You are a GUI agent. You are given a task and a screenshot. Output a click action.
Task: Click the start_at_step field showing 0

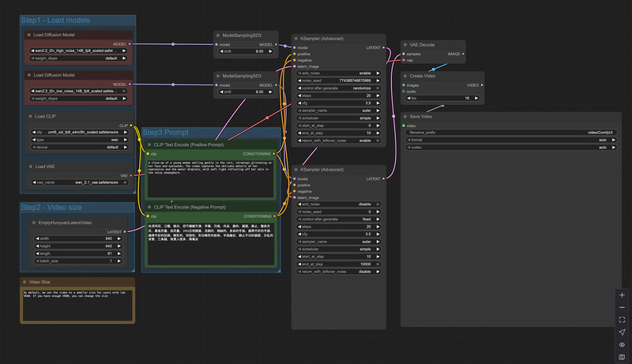[339, 126]
